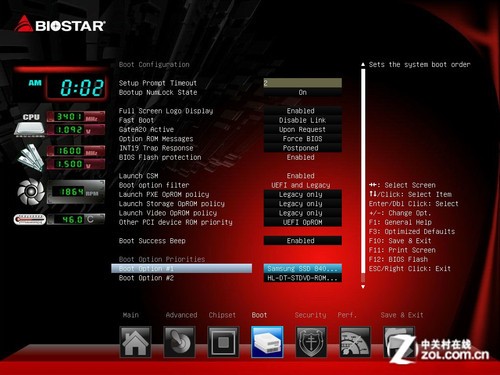Click the memory modules icon
The width and height of the screenshot is (500, 375).
pos(31,158)
